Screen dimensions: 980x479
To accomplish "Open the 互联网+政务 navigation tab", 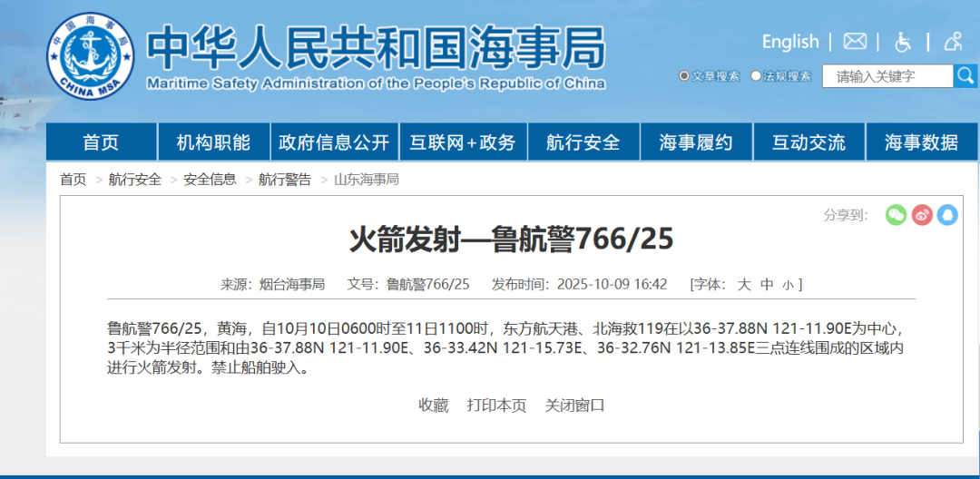I will coord(463,142).
